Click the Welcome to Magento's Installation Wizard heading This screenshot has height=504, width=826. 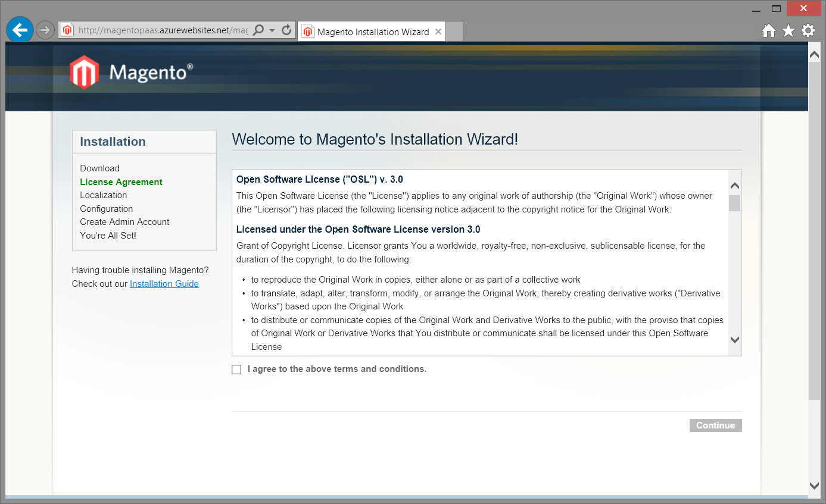coord(375,139)
